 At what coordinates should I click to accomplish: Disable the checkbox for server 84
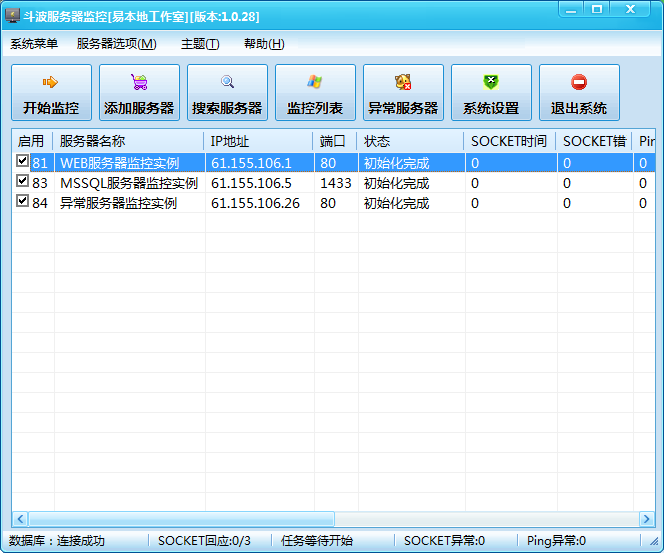pyautogui.click(x=22, y=202)
